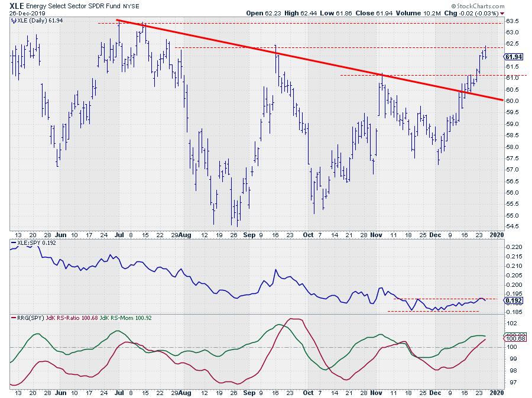Click the 102 label on the RRG axis

point(512,323)
